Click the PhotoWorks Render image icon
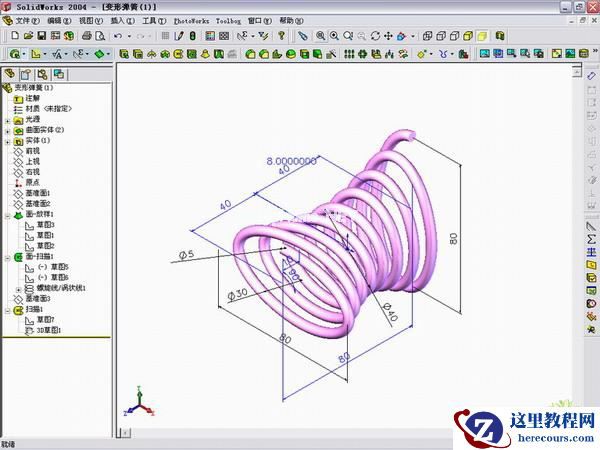 point(485,54)
